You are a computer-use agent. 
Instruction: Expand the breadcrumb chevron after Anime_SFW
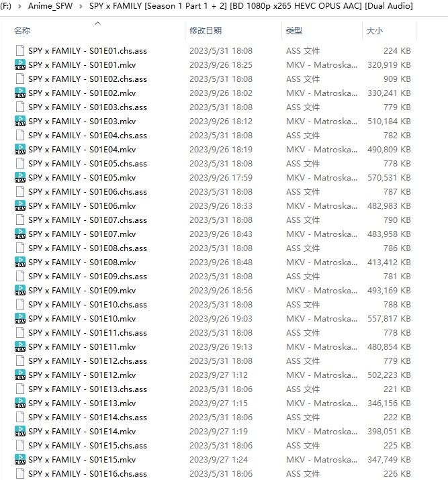[81, 6]
